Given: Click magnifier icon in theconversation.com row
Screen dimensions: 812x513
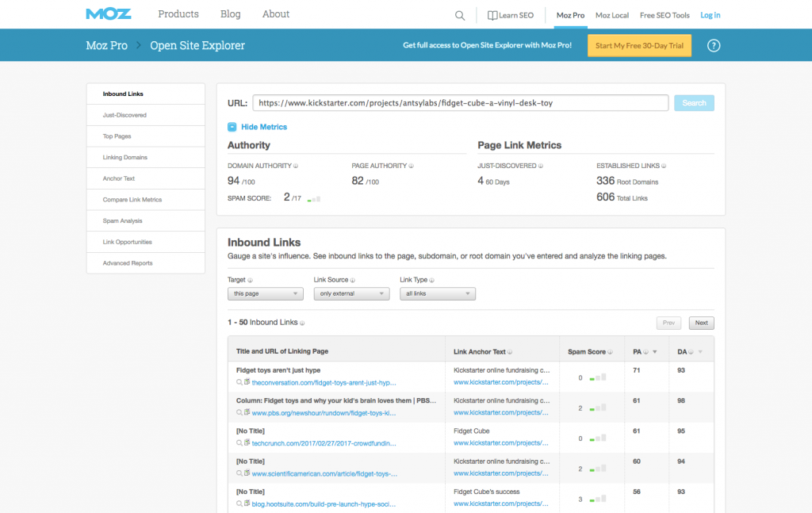Looking at the screenshot, I should pyautogui.click(x=239, y=382).
